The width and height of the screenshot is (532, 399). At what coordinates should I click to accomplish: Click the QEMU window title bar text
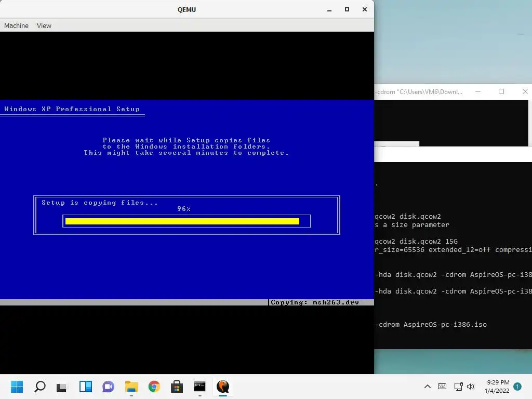[x=187, y=9]
